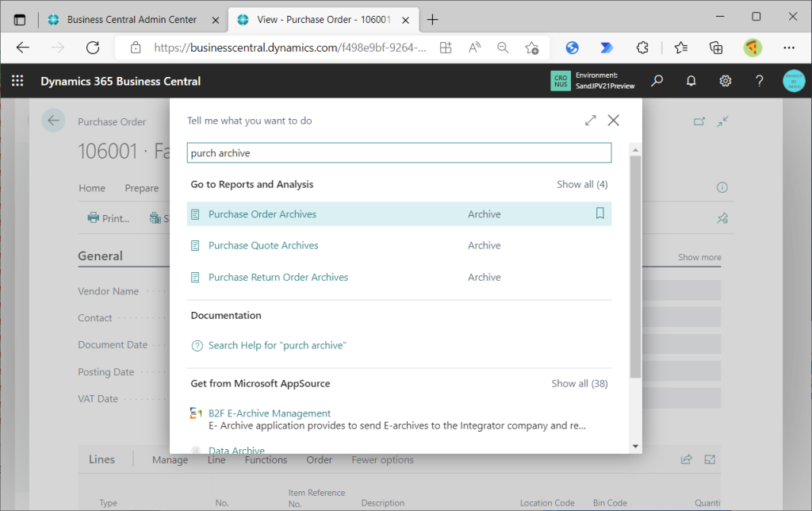Viewport: 812px width, 511px height.
Task: Click the search magnifier in the Business Central header
Action: (657, 81)
